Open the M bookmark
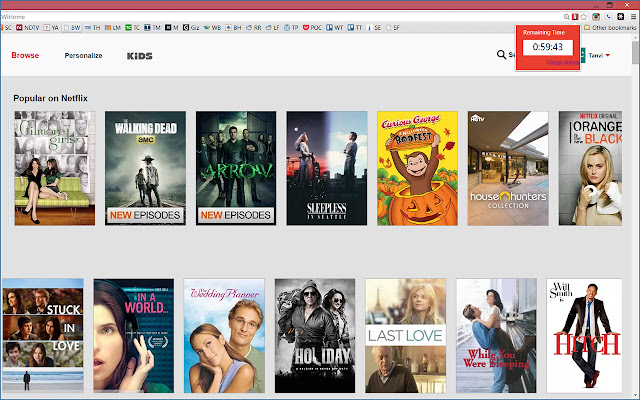 pyautogui.click(x=172, y=28)
